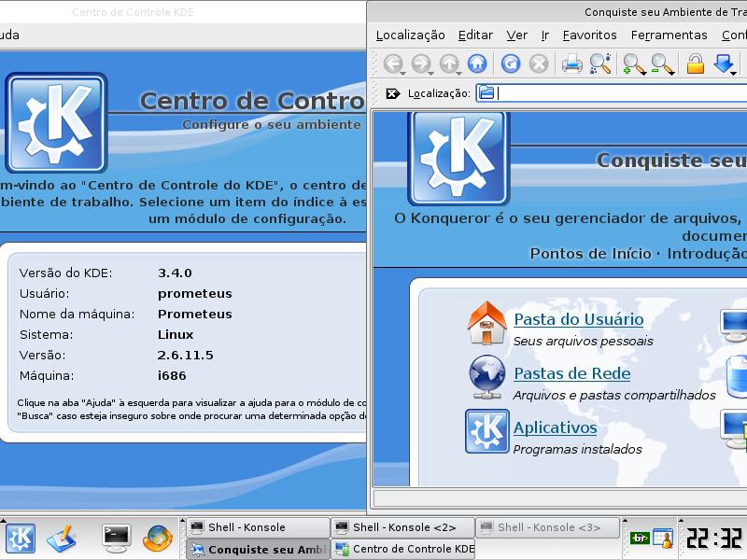Click Programas instalados description text
Screen dimensions: 747x560
coord(577,449)
